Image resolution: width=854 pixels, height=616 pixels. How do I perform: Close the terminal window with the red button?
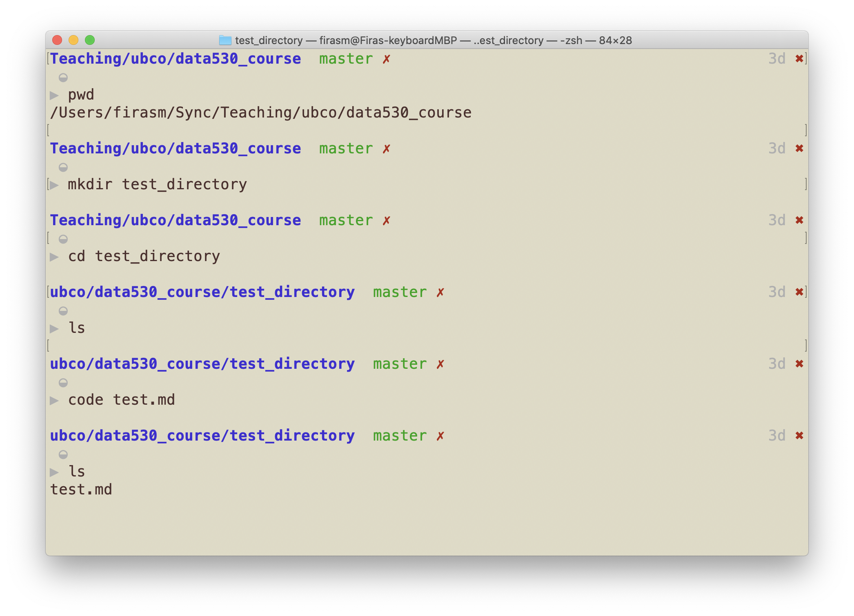click(57, 40)
